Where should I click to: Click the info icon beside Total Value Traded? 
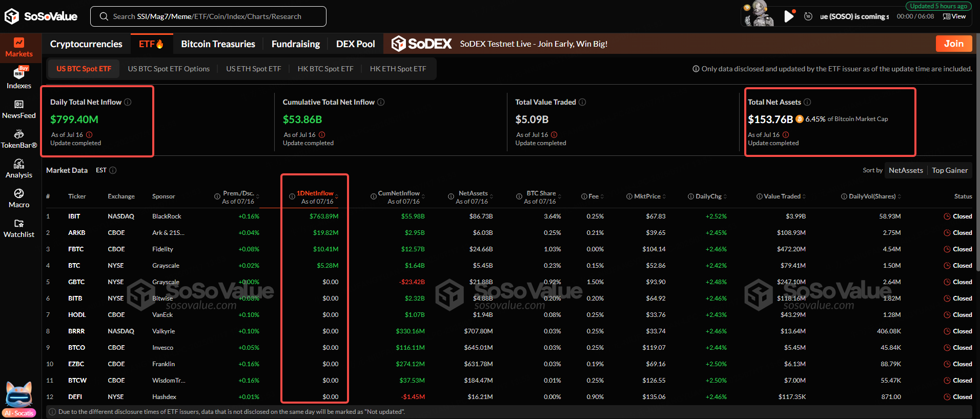(582, 102)
